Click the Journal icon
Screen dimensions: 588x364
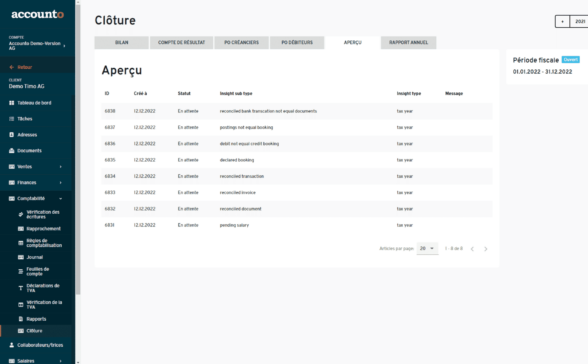coord(21,257)
